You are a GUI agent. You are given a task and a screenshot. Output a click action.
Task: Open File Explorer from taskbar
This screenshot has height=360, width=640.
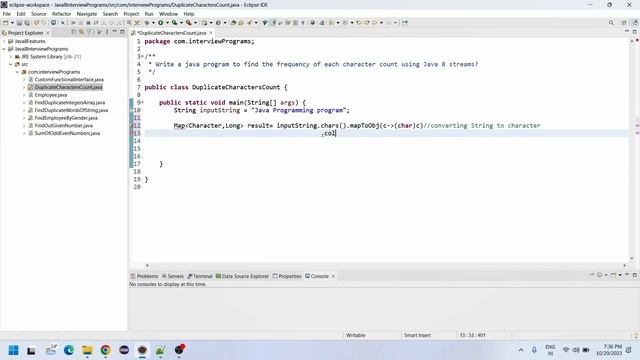coord(87,350)
